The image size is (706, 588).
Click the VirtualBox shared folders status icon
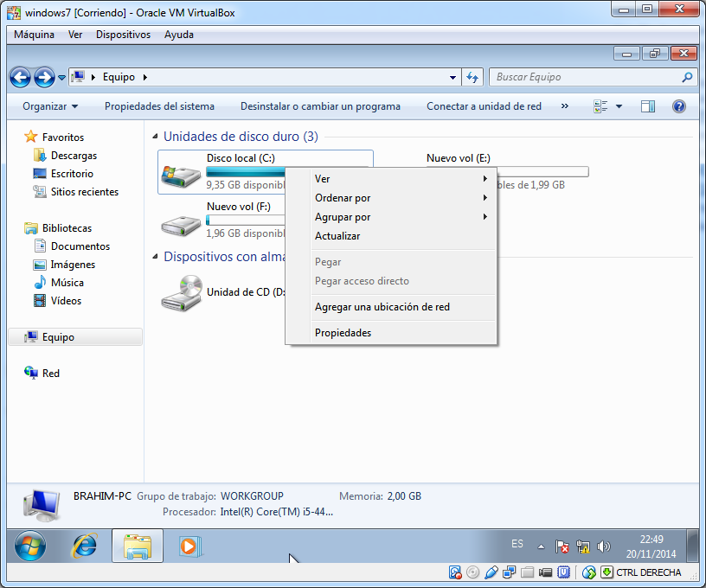point(527,572)
